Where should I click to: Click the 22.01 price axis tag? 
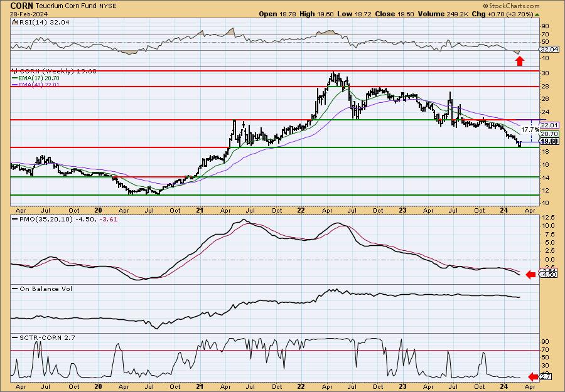click(x=549, y=125)
